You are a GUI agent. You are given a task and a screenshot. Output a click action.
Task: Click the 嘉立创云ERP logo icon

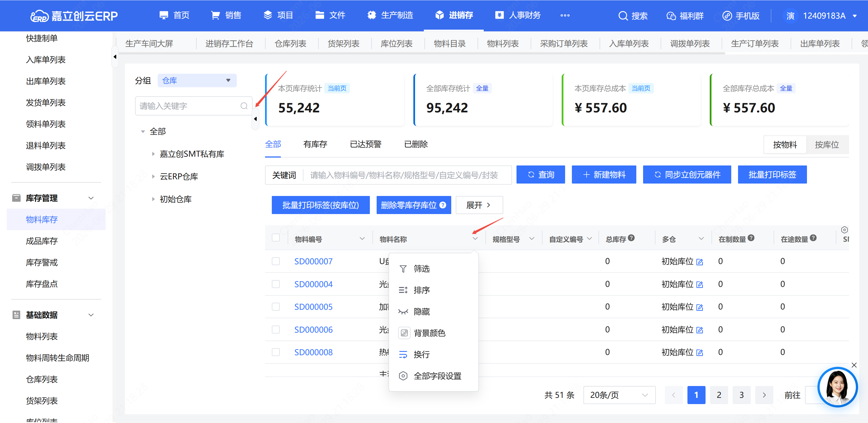pos(40,16)
